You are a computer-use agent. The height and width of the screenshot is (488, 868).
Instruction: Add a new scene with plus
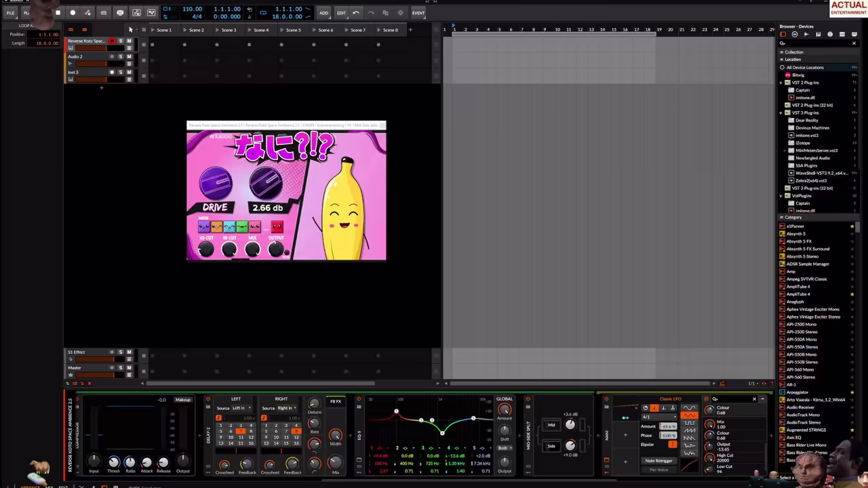410,30
